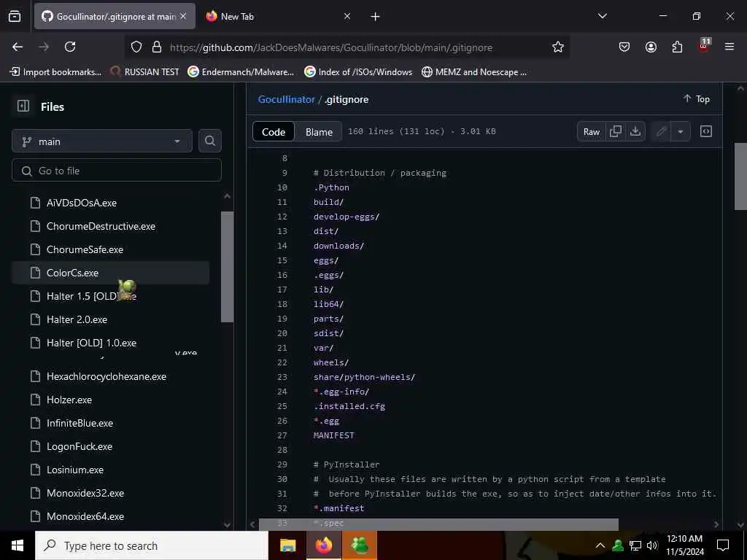Screen dimensions: 747x560
Task: List all tabs dropdown chevron
Action: click(602, 16)
